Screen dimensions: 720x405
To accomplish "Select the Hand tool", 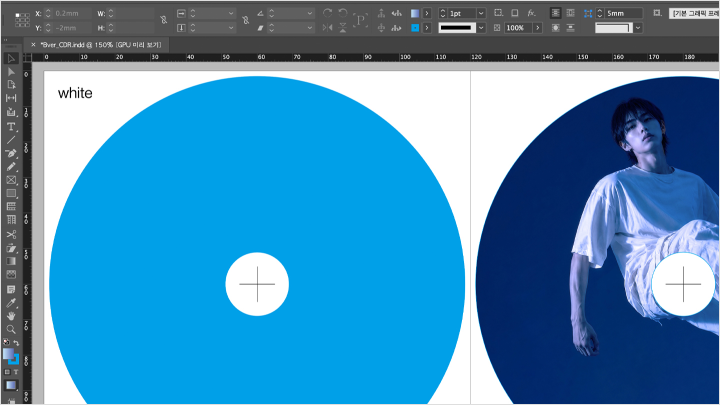I will (x=11, y=316).
